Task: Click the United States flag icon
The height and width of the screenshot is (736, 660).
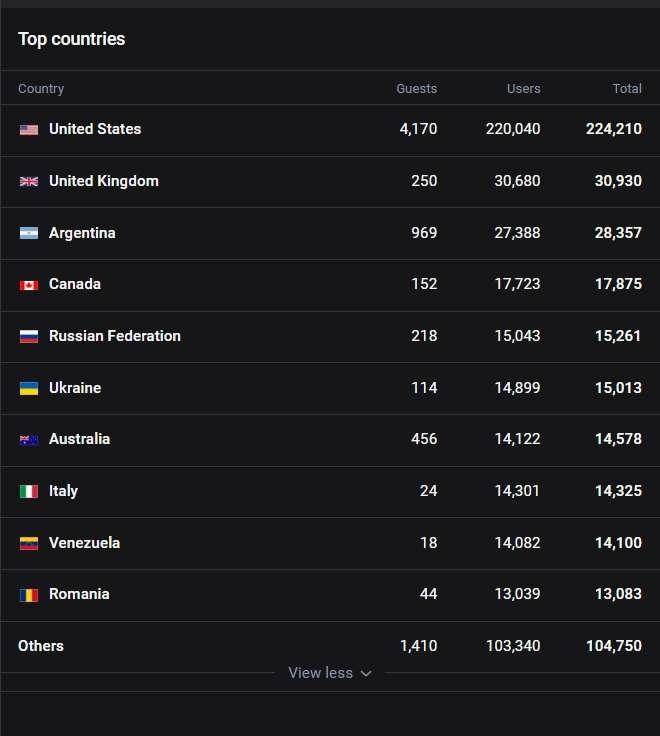Action: click(29, 130)
